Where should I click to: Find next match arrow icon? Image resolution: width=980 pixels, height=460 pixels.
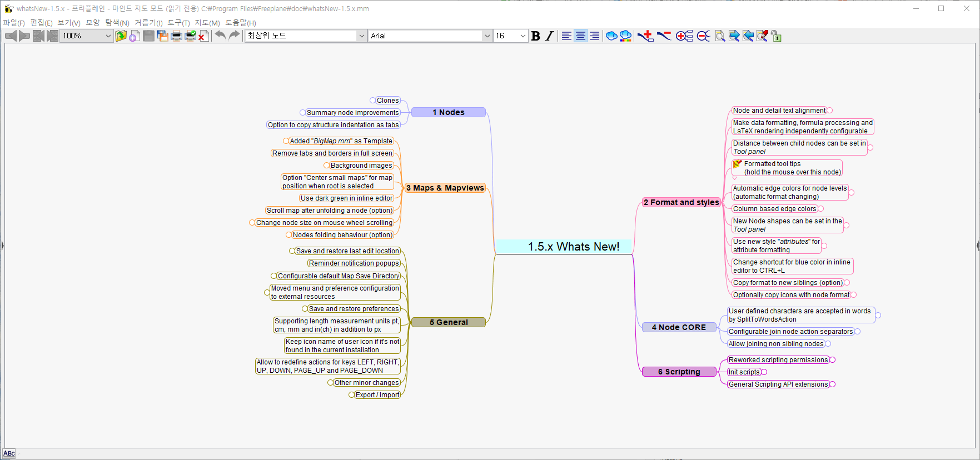tap(734, 36)
